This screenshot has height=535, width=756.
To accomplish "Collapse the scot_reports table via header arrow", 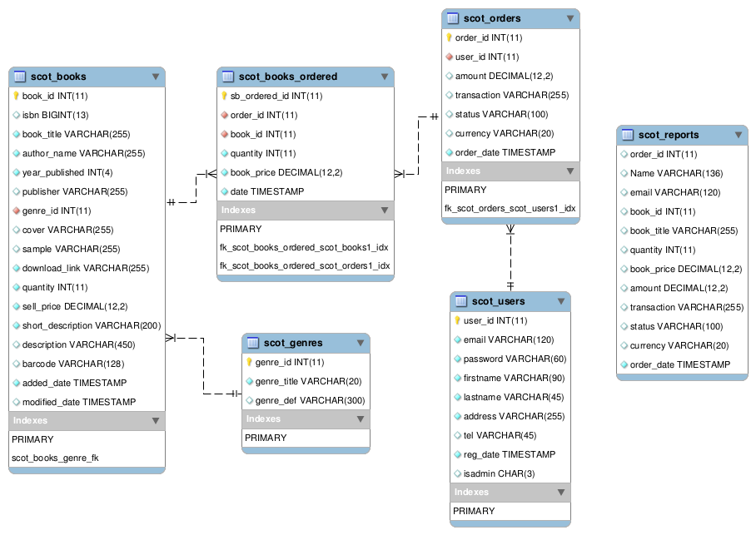I will tap(739, 135).
